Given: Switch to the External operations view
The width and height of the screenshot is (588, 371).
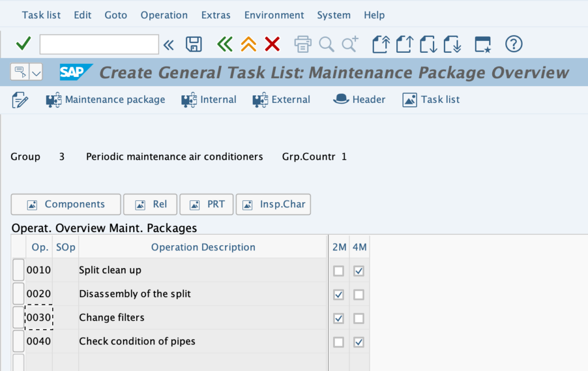Looking at the screenshot, I should coord(281,100).
